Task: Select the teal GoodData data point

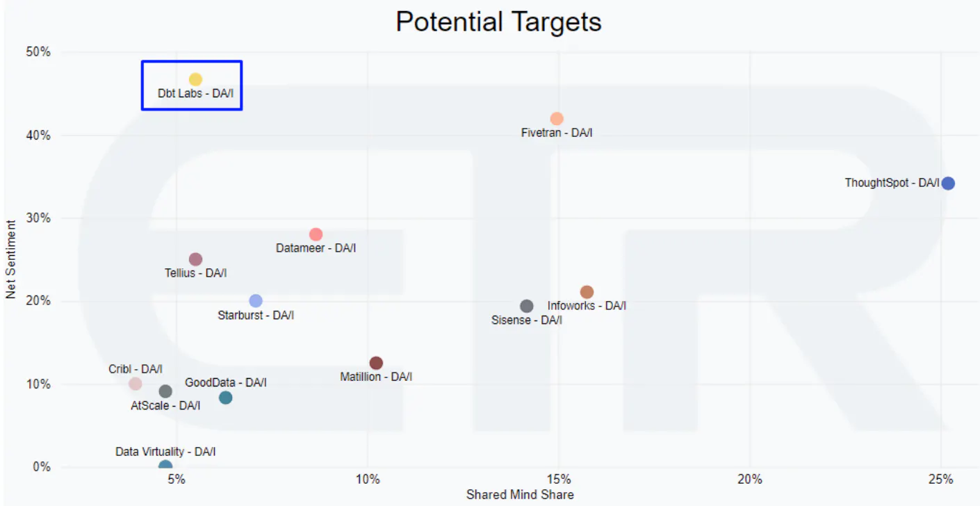Action: (225, 398)
